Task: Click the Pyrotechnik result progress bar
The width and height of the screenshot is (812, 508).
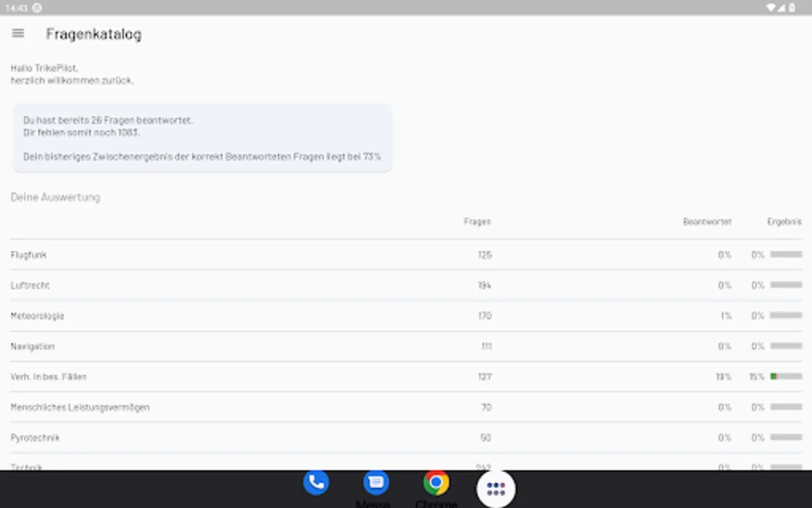Action: (786, 437)
